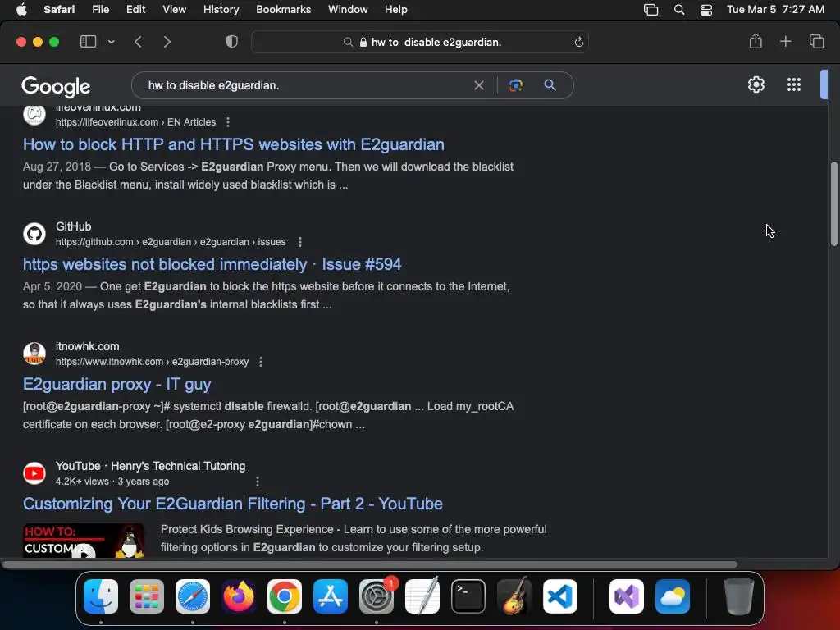Open 'E2guardian proxy - IT guy' result
This screenshot has width=840, height=630.
116,384
